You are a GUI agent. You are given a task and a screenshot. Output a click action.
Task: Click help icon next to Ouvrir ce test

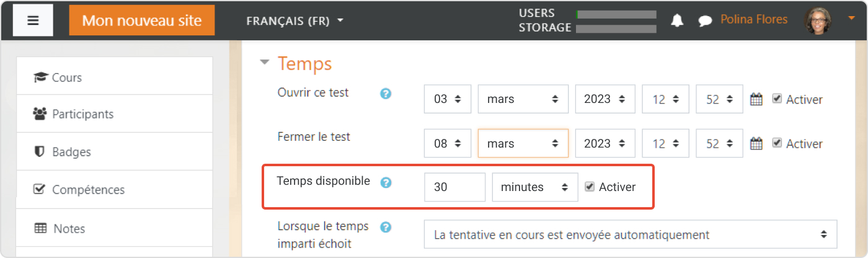(x=386, y=94)
